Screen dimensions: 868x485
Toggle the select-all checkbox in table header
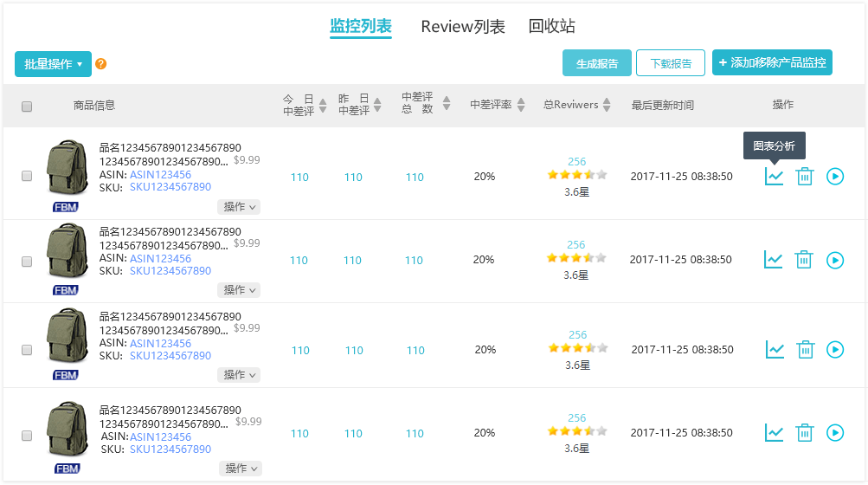tap(27, 107)
